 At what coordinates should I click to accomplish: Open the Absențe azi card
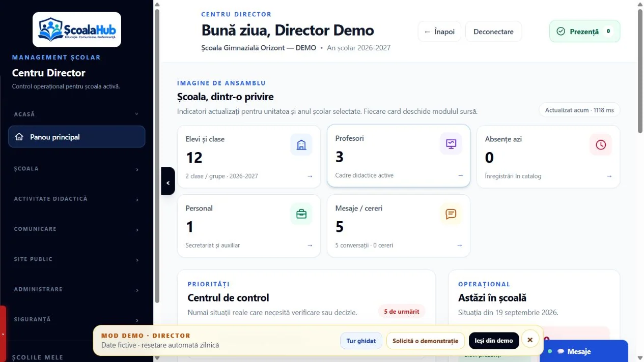click(x=548, y=157)
